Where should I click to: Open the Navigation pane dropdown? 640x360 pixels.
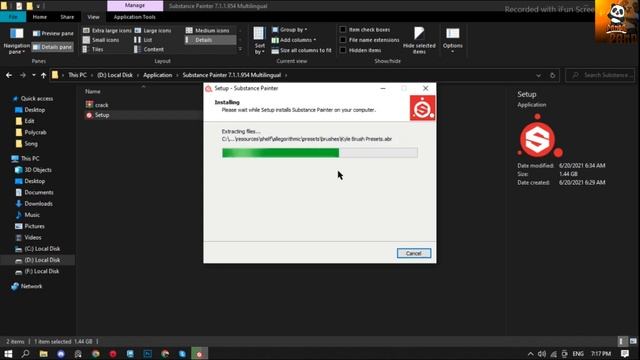[x=17, y=41]
